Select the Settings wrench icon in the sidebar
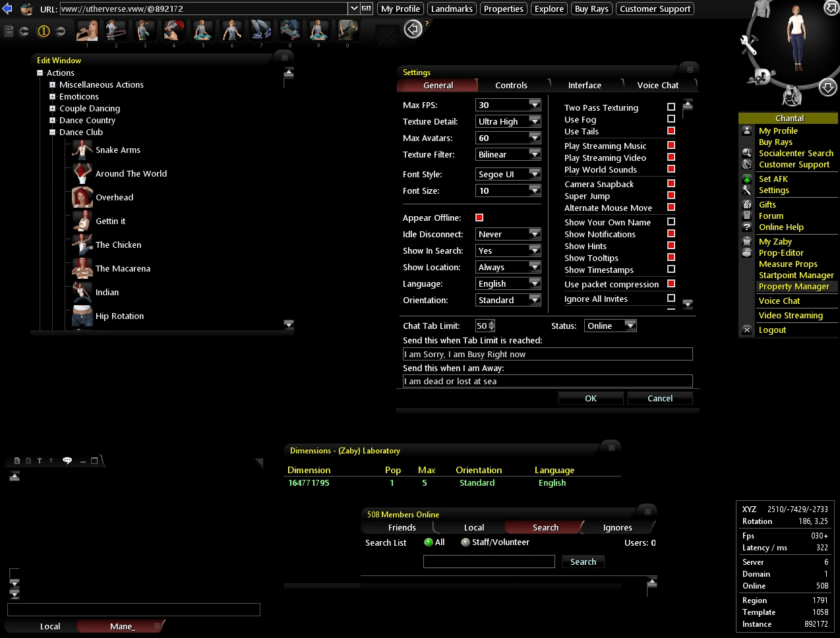Image resolution: width=840 pixels, height=638 pixels. 746,190
